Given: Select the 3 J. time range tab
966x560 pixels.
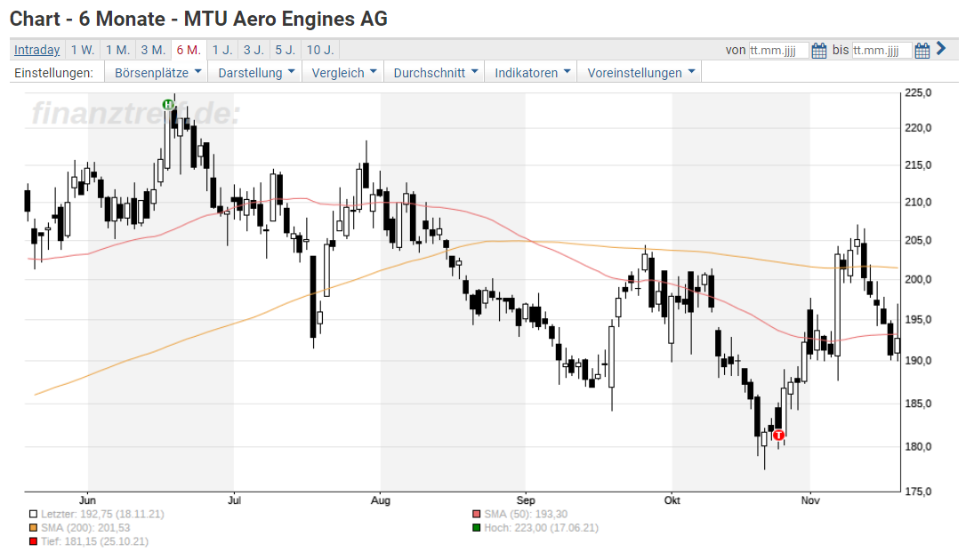Looking at the screenshot, I should pyautogui.click(x=254, y=50).
